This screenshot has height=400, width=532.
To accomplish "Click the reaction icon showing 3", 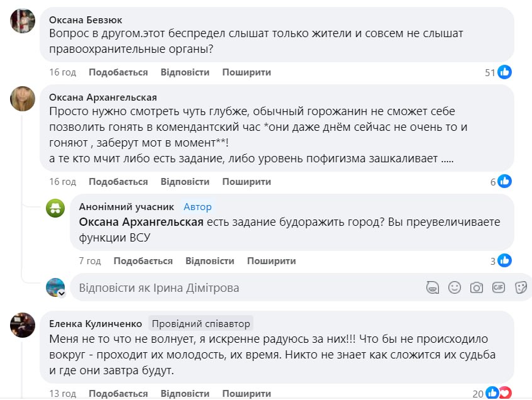I will (504, 260).
